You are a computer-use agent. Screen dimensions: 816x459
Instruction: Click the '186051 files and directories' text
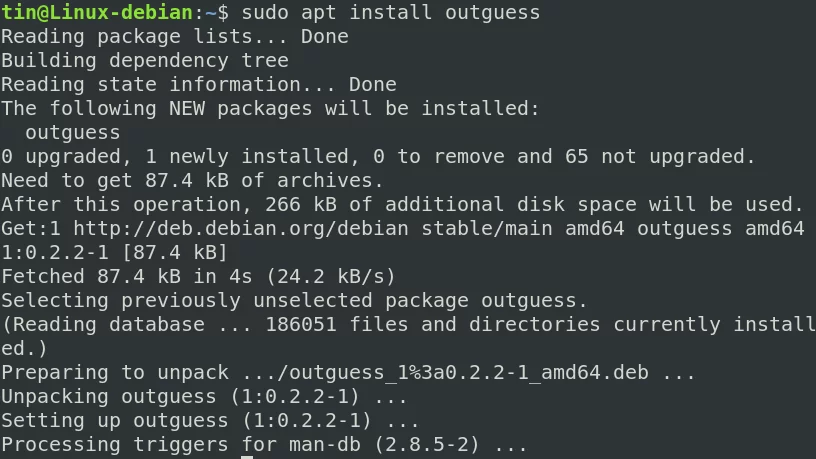point(432,324)
